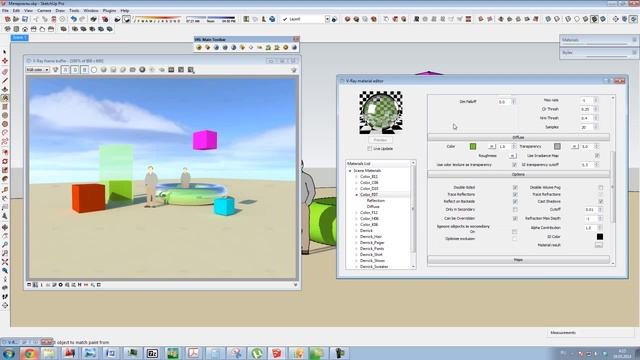
Task: Click the Orbit tool in left toolbar
Action: (5, 227)
